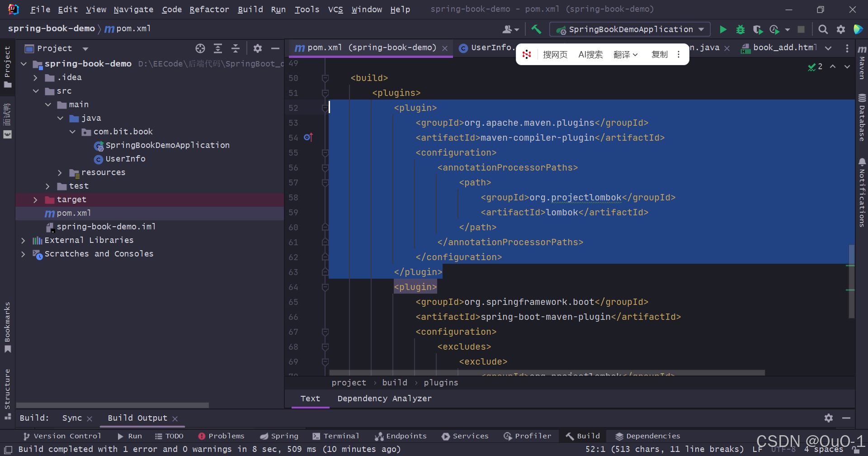This screenshot has width=868, height=456.
Task: Open the VCS menu
Action: tap(335, 9)
